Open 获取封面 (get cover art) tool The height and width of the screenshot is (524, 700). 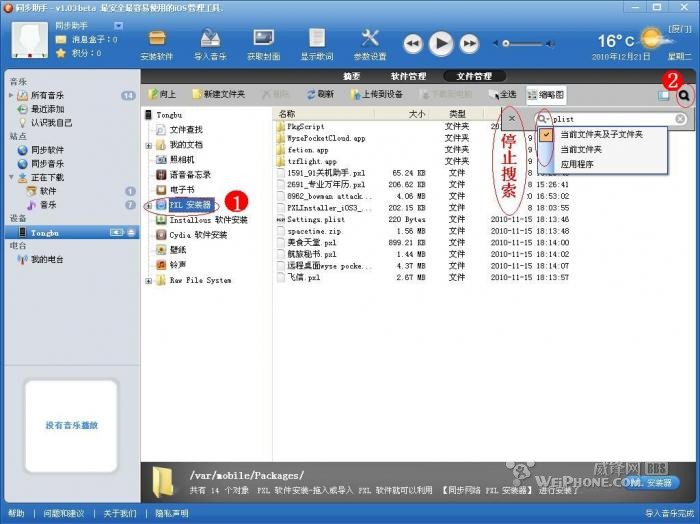[263, 43]
